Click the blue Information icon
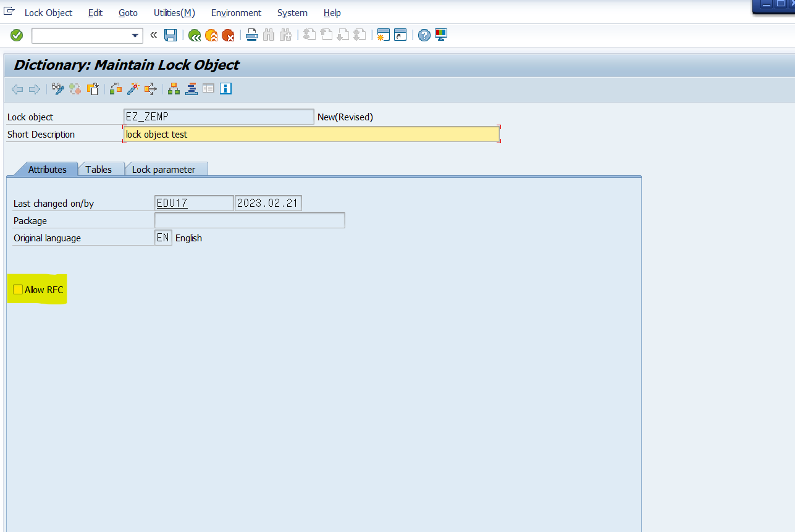The height and width of the screenshot is (532, 795). pyautogui.click(x=225, y=89)
